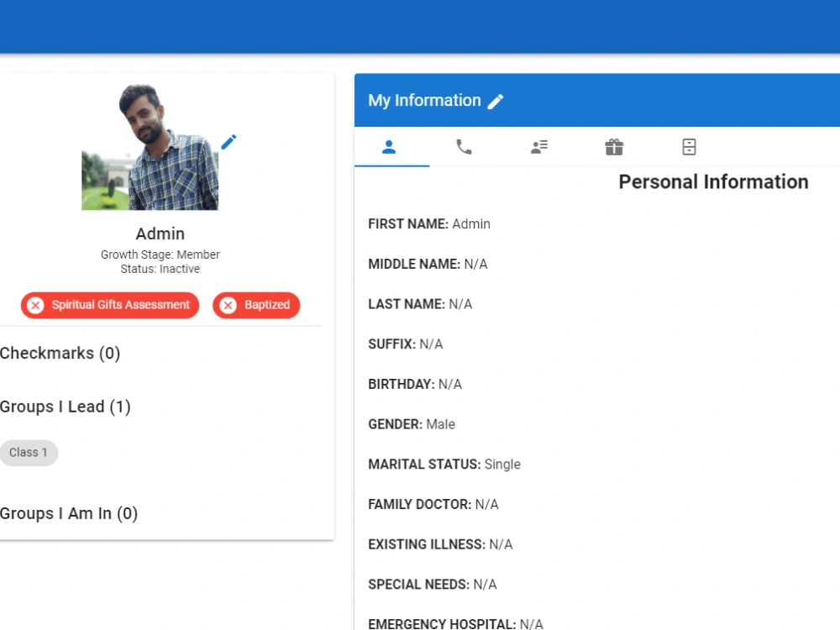This screenshot has width=840, height=630.
Task: Click the Class 1 group chip
Action: click(29, 453)
